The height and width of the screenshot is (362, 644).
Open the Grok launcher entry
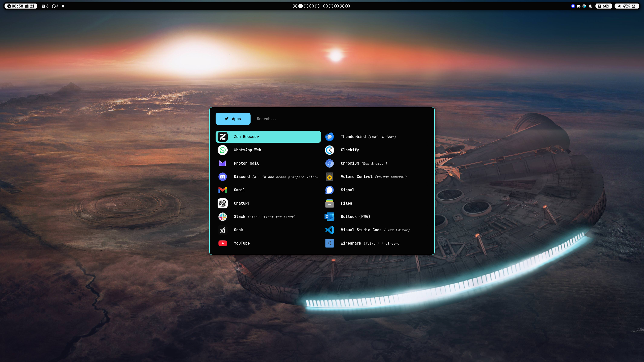(x=268, y=230)
